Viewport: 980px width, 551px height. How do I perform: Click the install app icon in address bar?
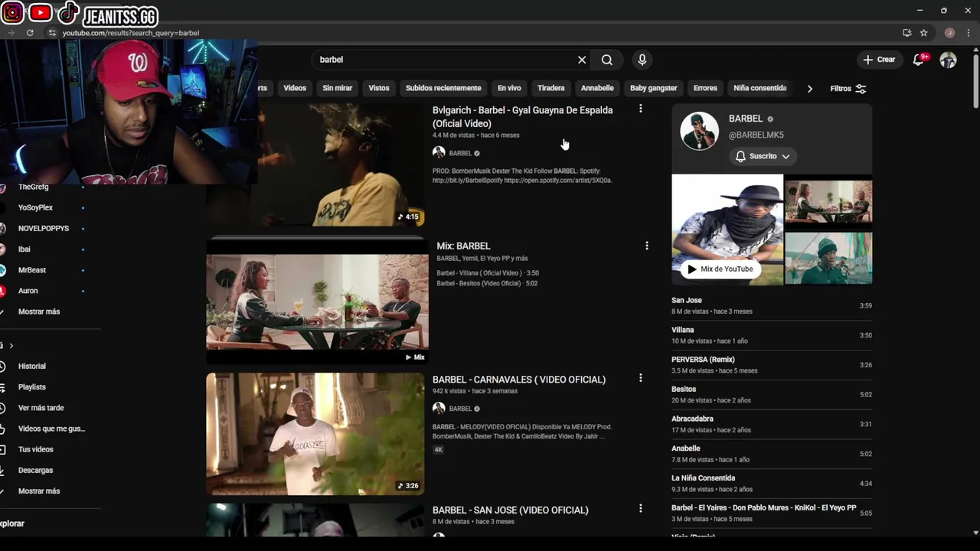906,33
